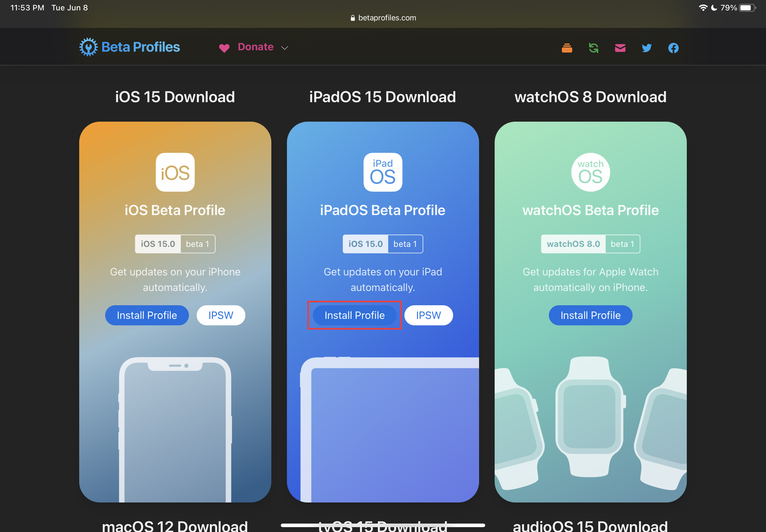This screenshot has width=766, height=532.
Task: Open the pink mail envelope icon
Action: click(x=620, y=48)
